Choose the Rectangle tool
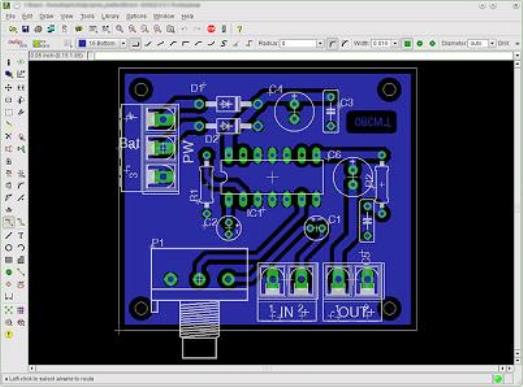 point(8,260)
